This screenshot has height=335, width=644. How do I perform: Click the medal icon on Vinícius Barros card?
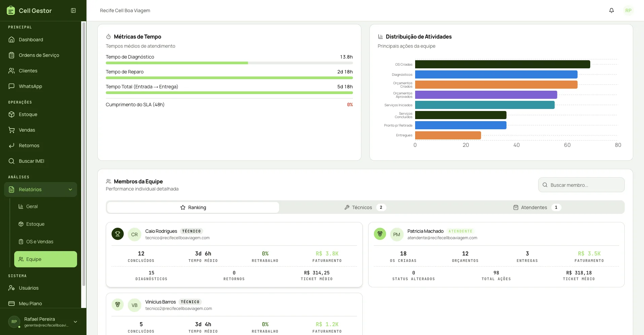coord(118,305)
